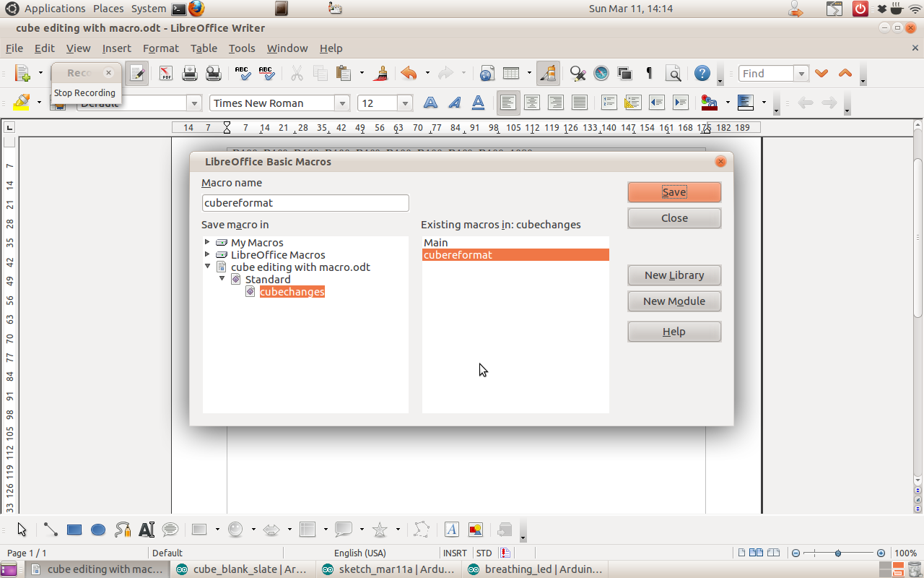
Task: Select the Line drawing tool
Action: pos(50,530)
